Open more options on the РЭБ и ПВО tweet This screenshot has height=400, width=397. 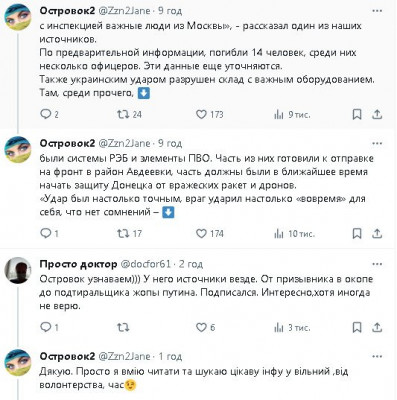click(x=377, y=144)
